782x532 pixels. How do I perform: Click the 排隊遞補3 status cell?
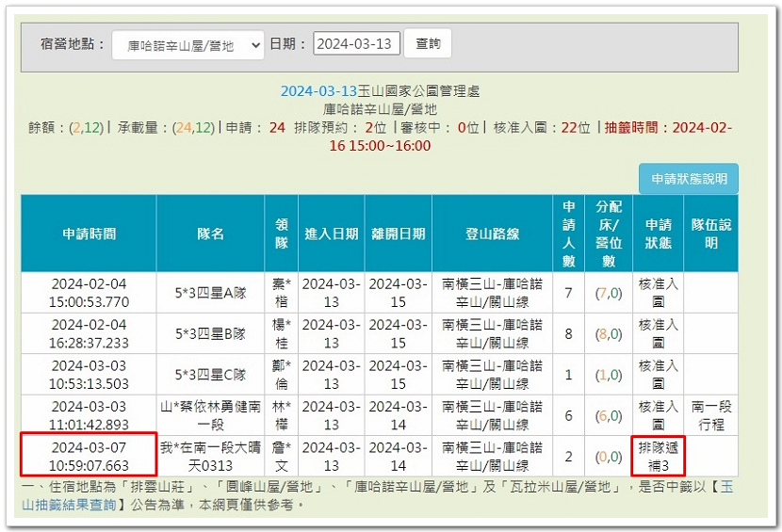click(x=659, y=457)
